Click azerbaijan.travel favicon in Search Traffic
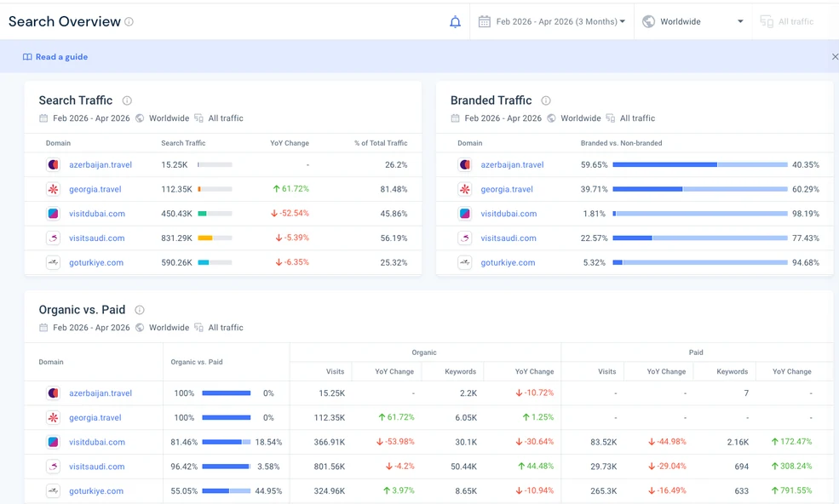The image size is (839, 504). [53, 165]
